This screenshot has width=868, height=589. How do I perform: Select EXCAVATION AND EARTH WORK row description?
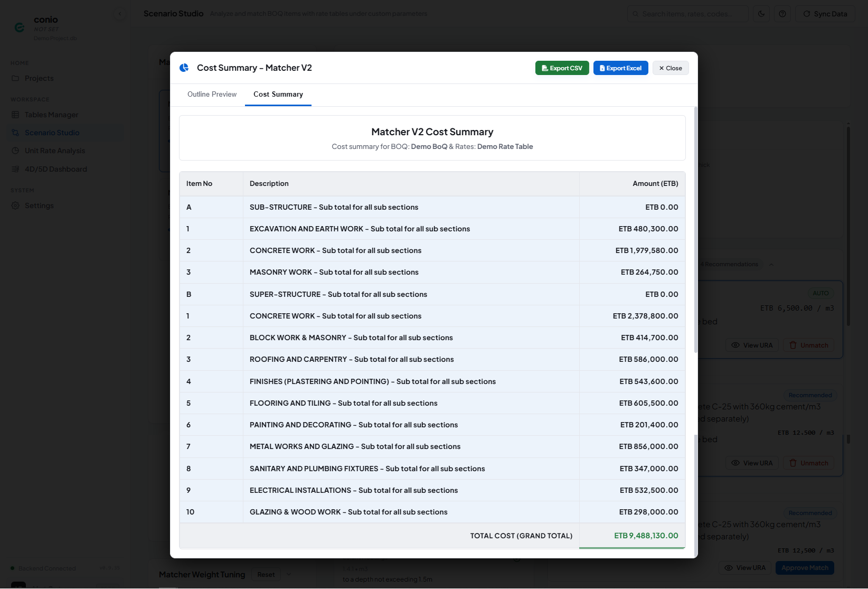360,229
